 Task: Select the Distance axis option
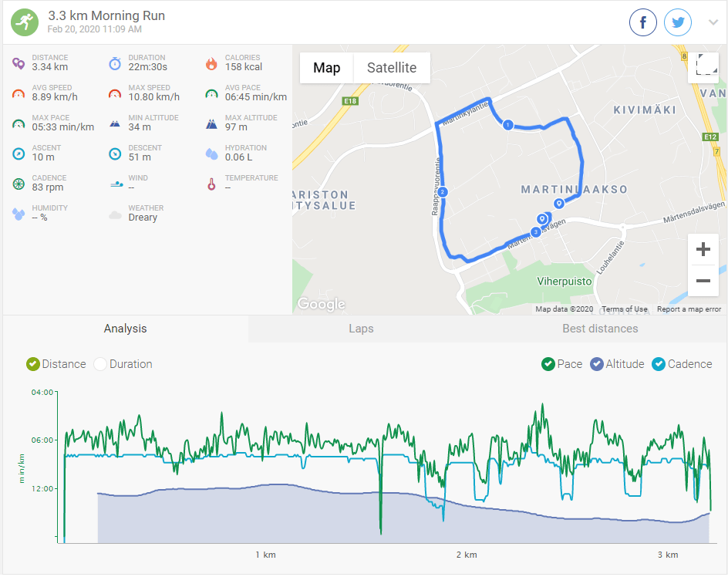click(x=33, y=364)
